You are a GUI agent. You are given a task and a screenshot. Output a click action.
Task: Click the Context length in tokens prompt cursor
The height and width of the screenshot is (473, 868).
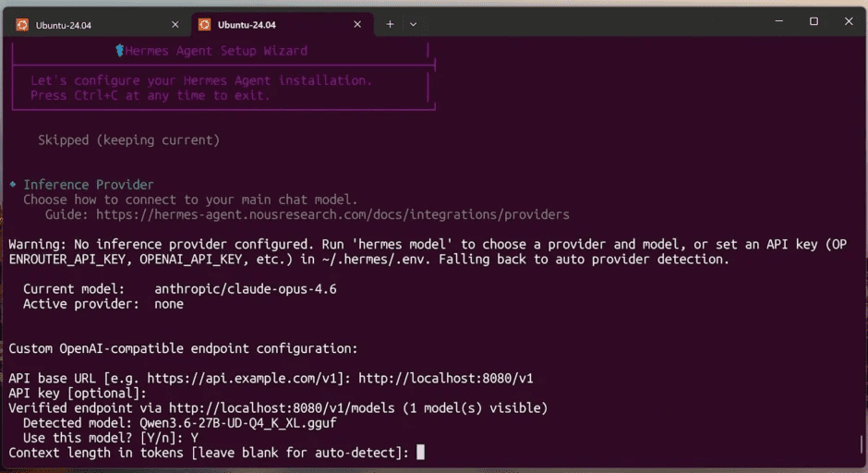tap(421, 453)
